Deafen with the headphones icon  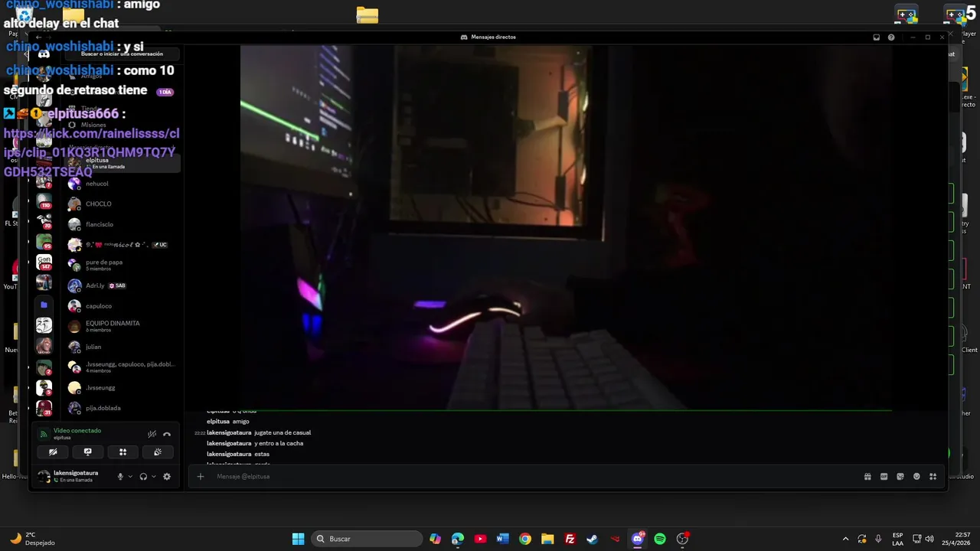click(143, 477)
